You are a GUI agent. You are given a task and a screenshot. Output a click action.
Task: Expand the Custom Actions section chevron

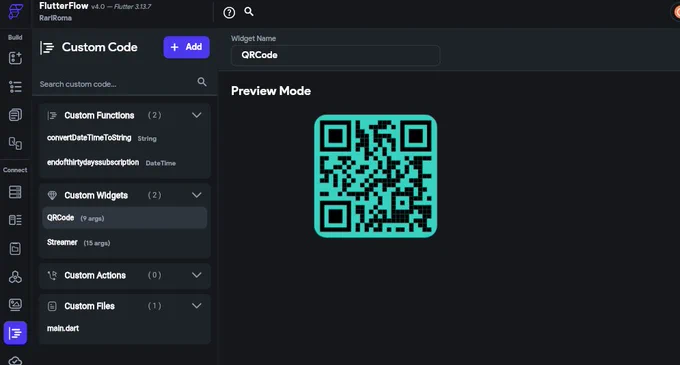tap(196, 275)
